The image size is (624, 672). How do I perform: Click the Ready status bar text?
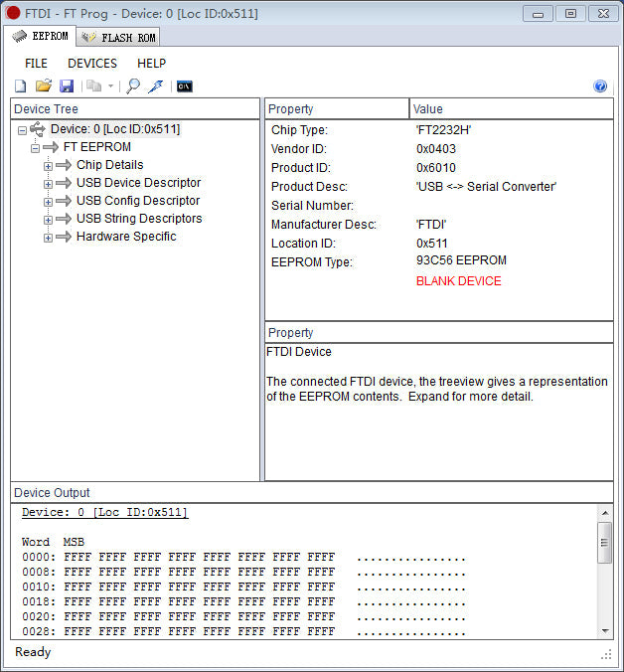click(33, 652)
